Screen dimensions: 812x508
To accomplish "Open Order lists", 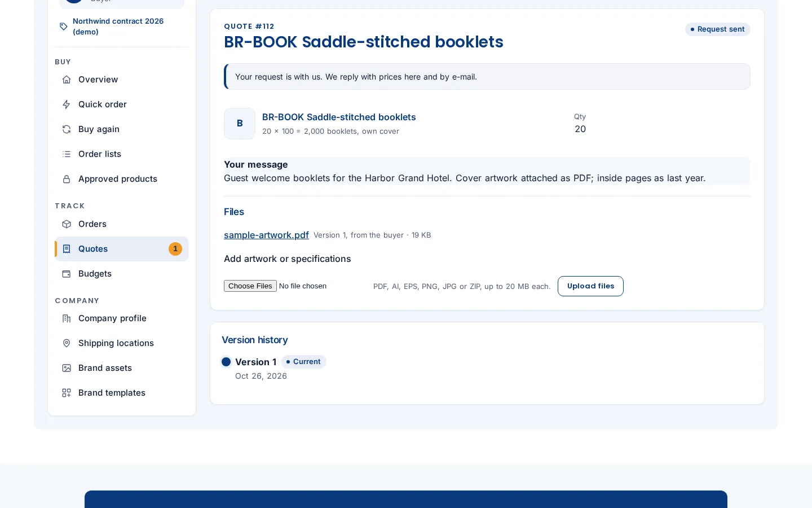I will [x=122, y=154].
